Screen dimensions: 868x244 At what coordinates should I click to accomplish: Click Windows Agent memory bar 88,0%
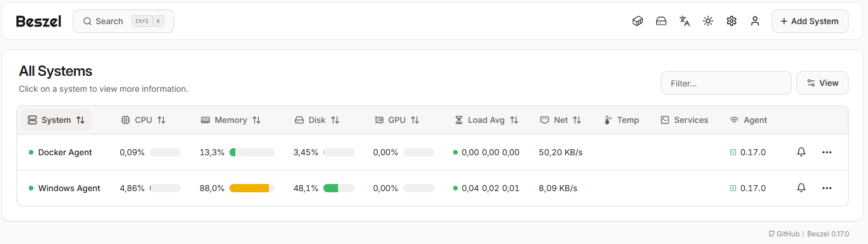tap(252, 188)
